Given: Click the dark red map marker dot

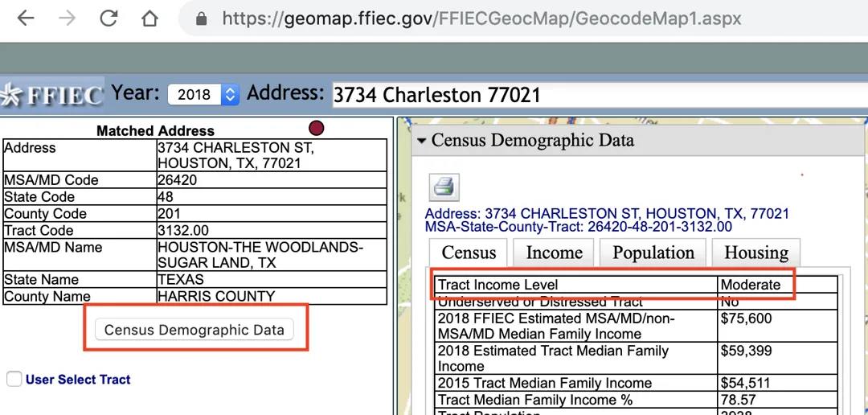Looking at the screenshot, I should click(x=316, y=129).
